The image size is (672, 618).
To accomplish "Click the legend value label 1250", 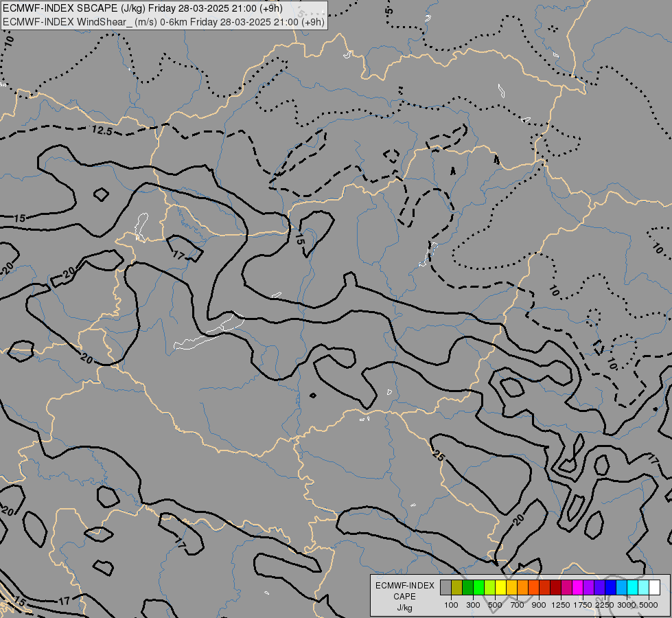I will 561,605.
